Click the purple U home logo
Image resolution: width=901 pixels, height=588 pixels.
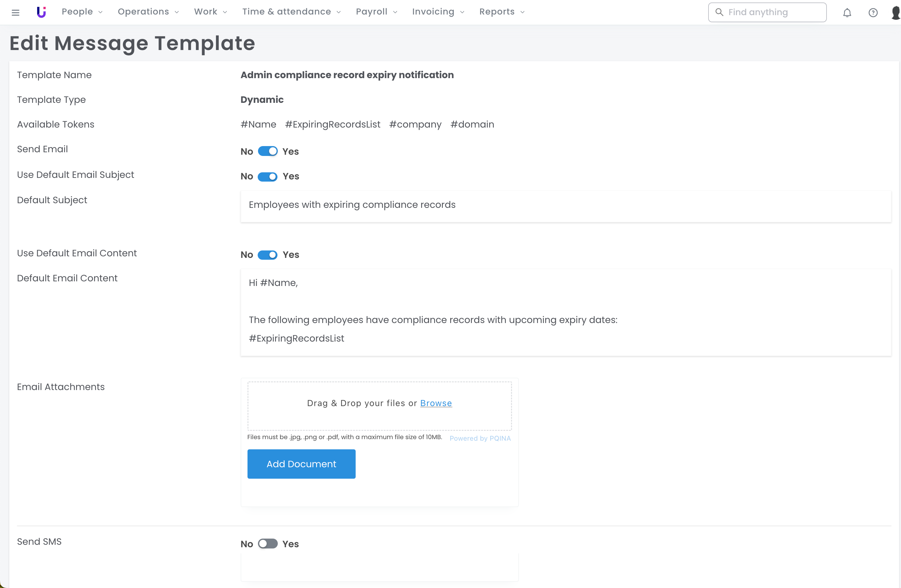41,12
